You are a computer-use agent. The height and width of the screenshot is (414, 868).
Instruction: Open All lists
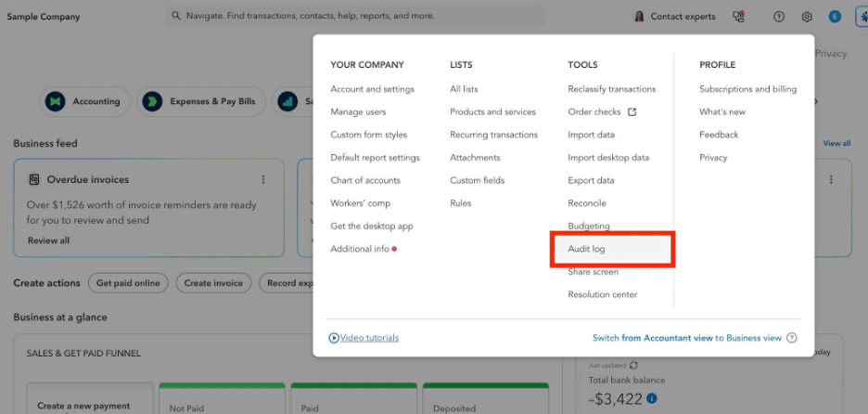pyautogui.click(x=464, y=89)
